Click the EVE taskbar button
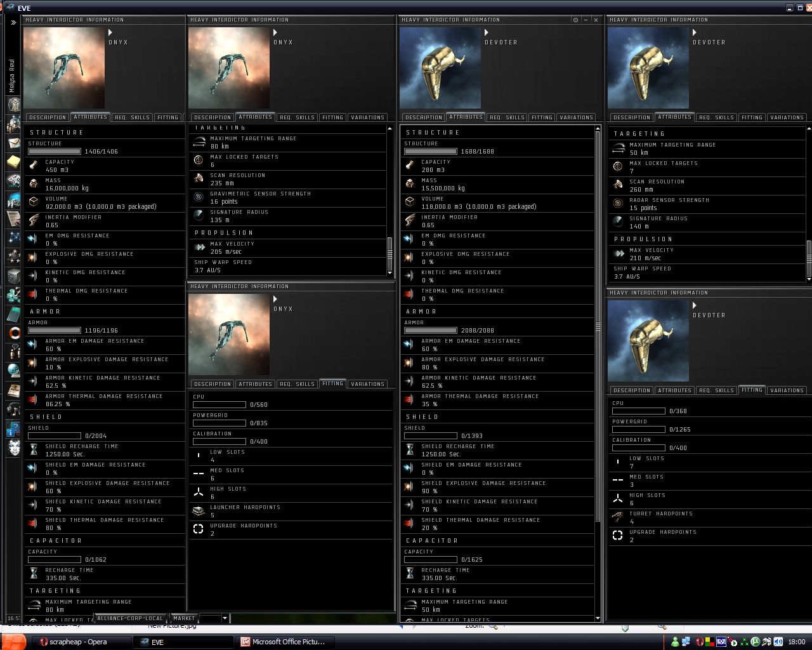The image size is (812, 650). [x=183, y=642]
